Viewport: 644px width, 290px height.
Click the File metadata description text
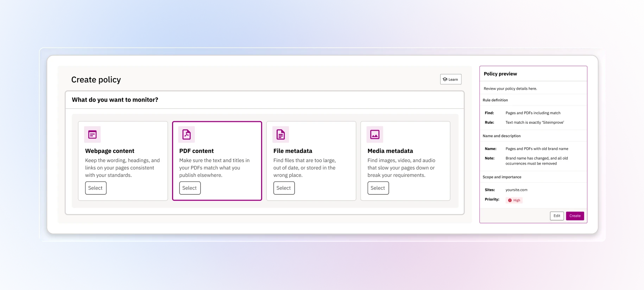tap(304, 168)
